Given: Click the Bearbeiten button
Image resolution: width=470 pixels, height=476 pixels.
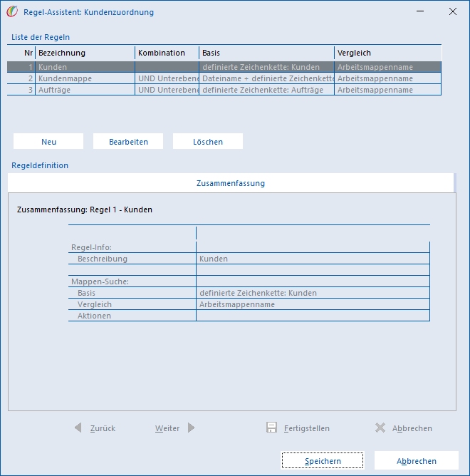Looking at the screenshot, I should 128,142.
